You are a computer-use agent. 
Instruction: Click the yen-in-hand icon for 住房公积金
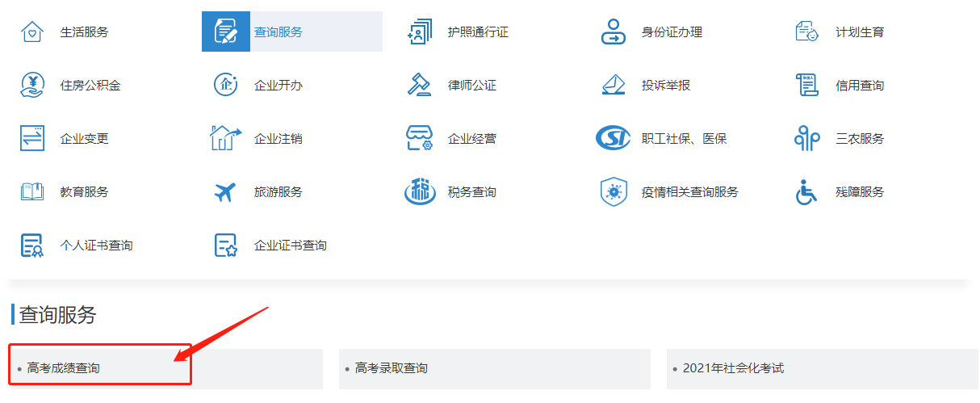(31, 85)
